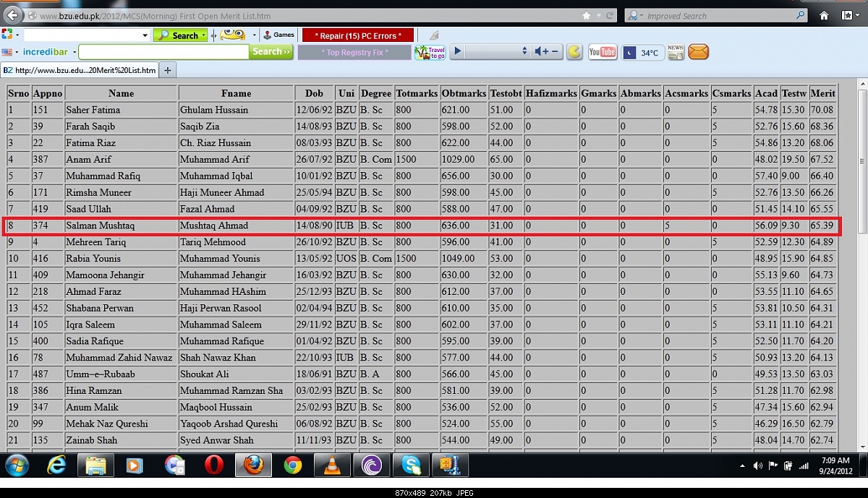The height and width of the screenshot is (498, 868).
Task: Click the NEWS icon on the toolbar
Action: tap(675, 51)
